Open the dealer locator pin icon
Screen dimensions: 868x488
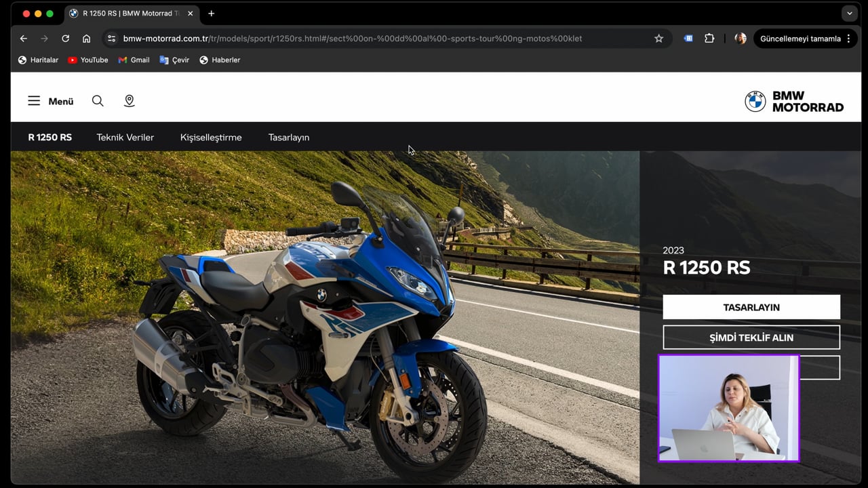tap(129, 101)
